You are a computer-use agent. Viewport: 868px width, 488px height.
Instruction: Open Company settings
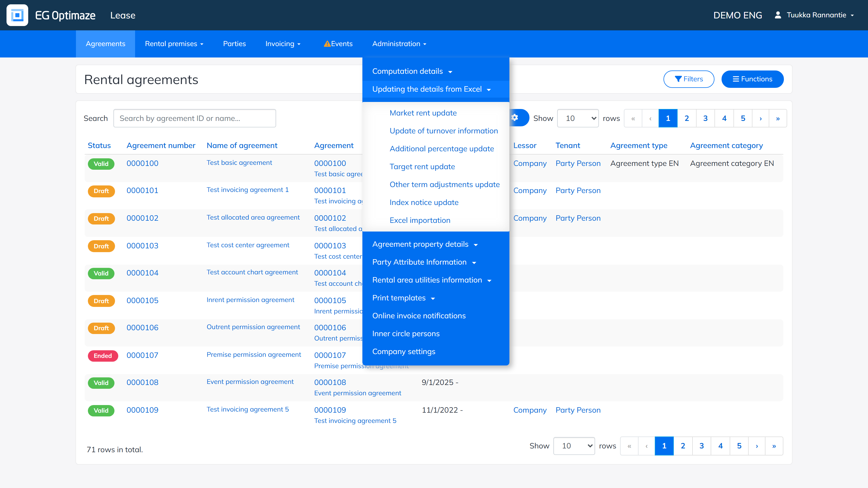pos(404,352)
